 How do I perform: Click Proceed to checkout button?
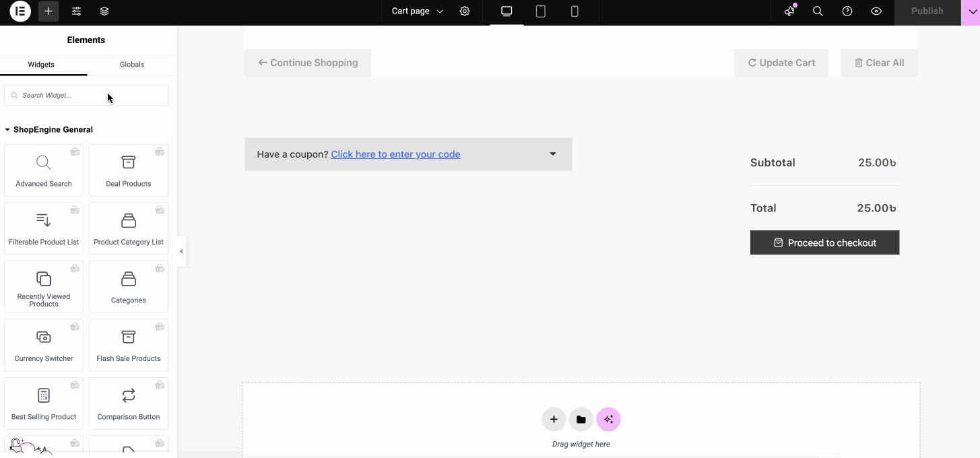824,242
